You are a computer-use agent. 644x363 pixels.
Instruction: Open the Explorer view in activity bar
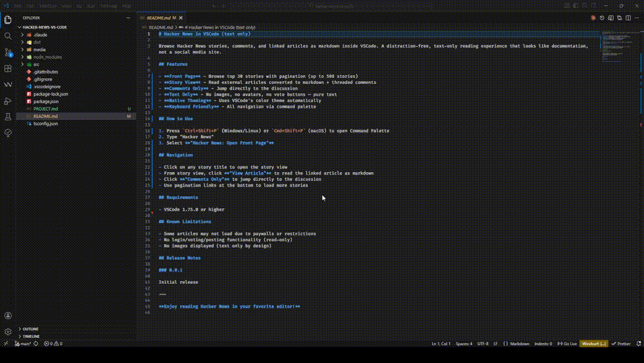pyautogui.click(x=8, y=20)
